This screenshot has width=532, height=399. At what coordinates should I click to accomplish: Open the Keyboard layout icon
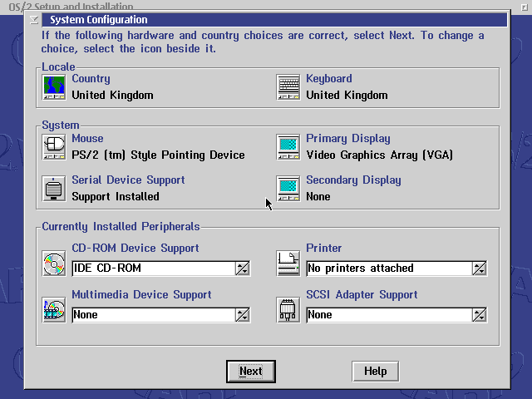coord(288,87)
